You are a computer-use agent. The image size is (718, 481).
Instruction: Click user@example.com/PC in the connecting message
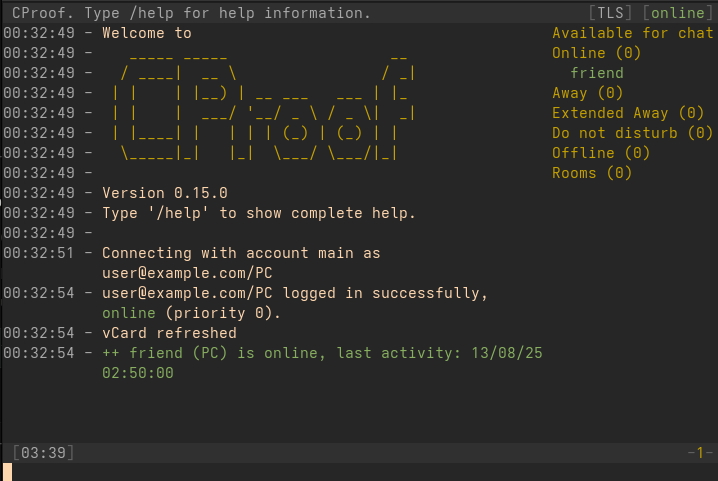click(187, 273)
